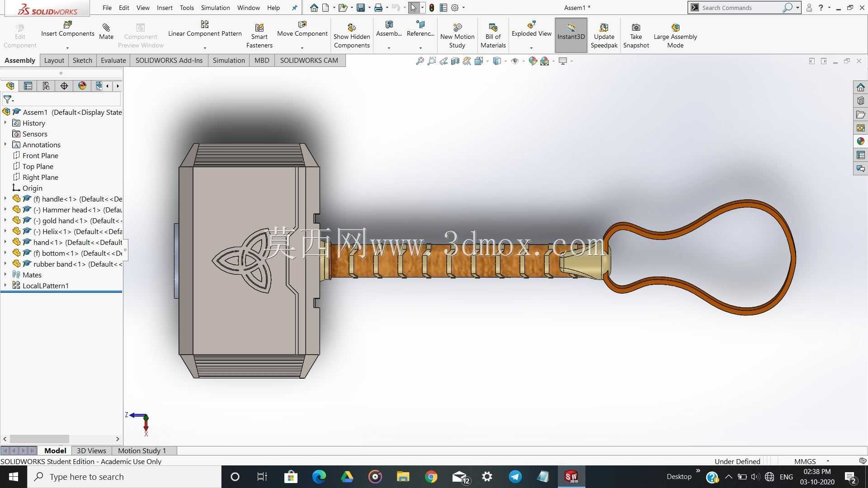This screenshot has width=868, height=488.
Task: Expand the Mates folder
Action: point(5,275)
